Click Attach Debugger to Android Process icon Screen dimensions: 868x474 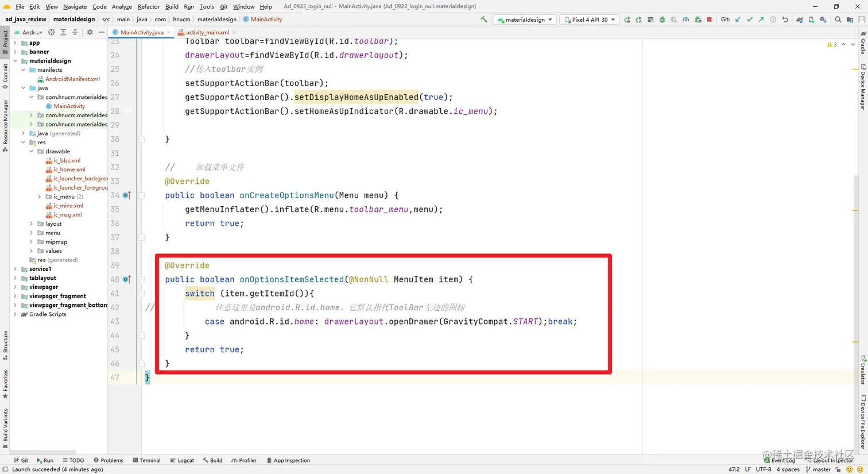click(x=697, y=20)
